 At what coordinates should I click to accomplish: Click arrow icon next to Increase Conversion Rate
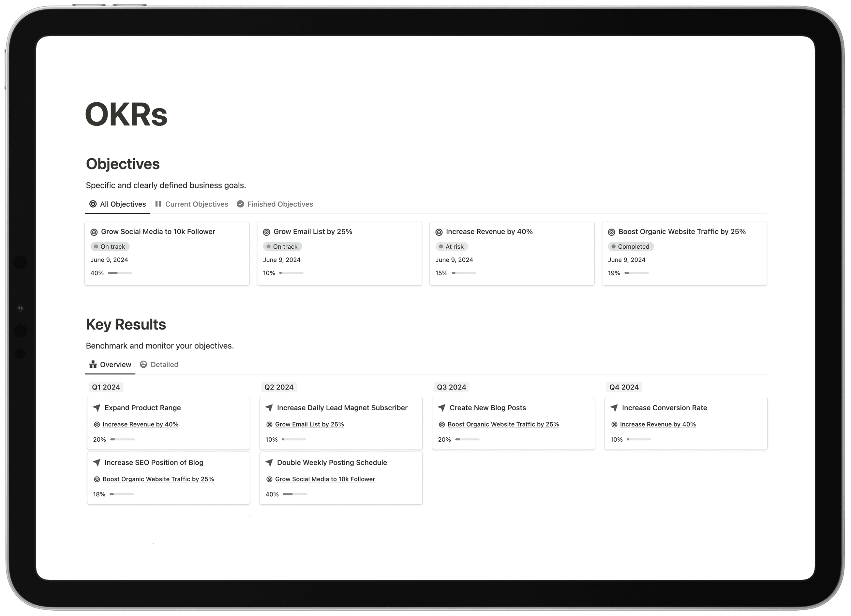[x=614, y=408]
